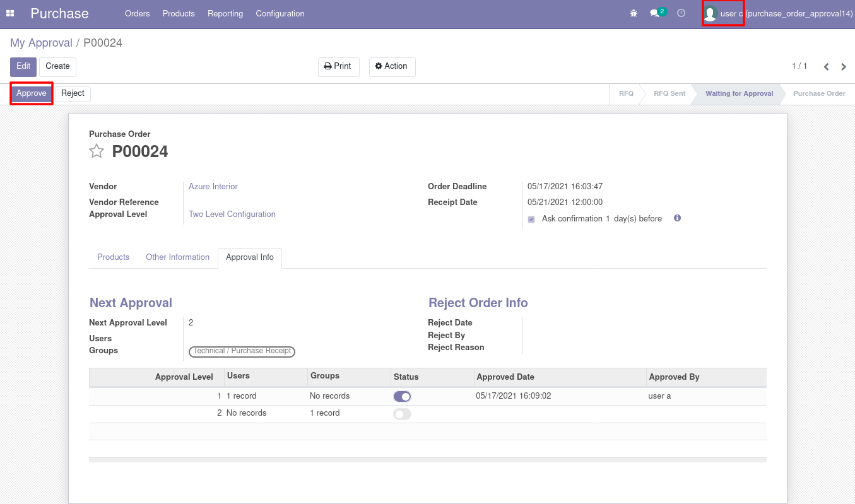855x504 pixels.
Task: Toggle status switch for approval level 1
Action: click(402, 397)
